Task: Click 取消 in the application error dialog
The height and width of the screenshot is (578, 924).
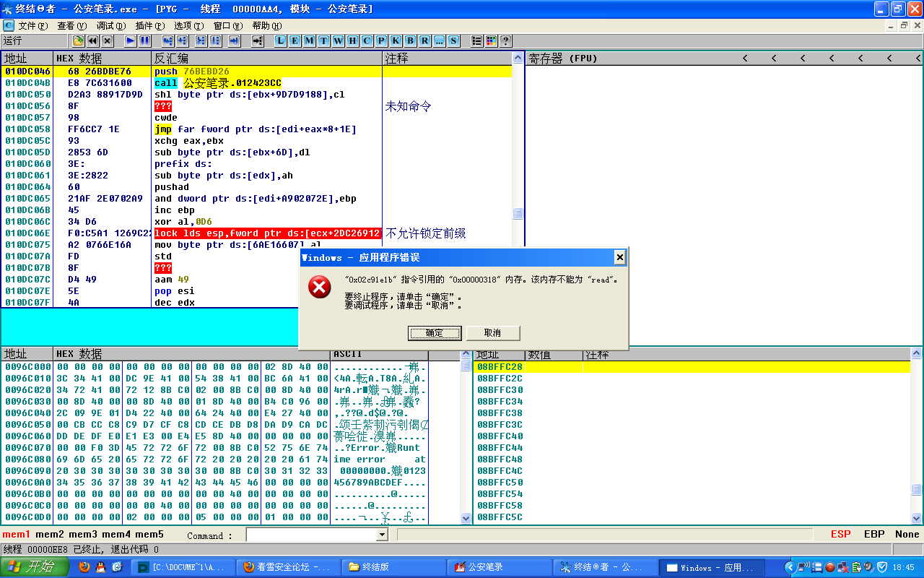Action: pyautogui.click(x=493, y=333)
